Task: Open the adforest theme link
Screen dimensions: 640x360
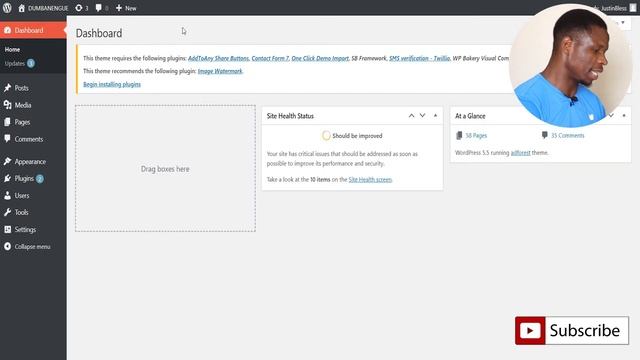Action: [x=520, y=153]
